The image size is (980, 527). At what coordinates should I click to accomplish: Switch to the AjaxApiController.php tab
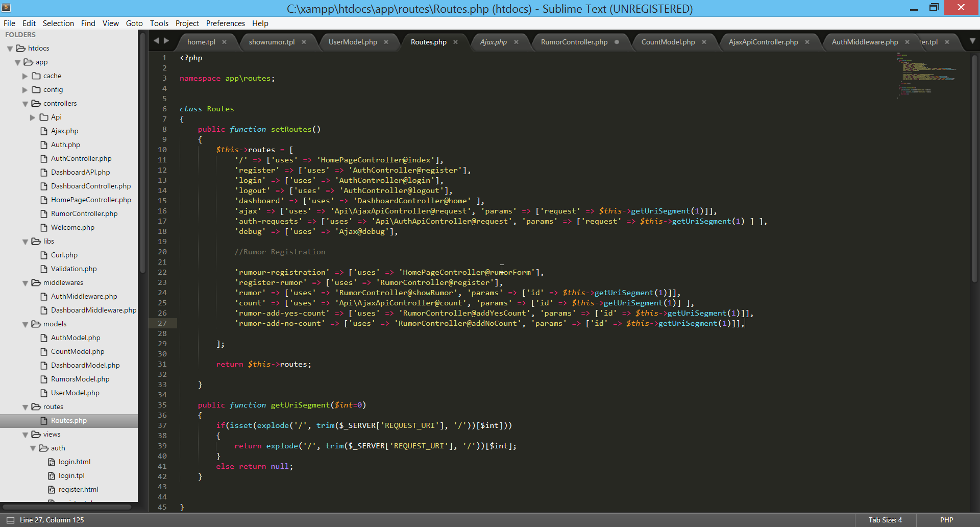(x=763, y=42)
